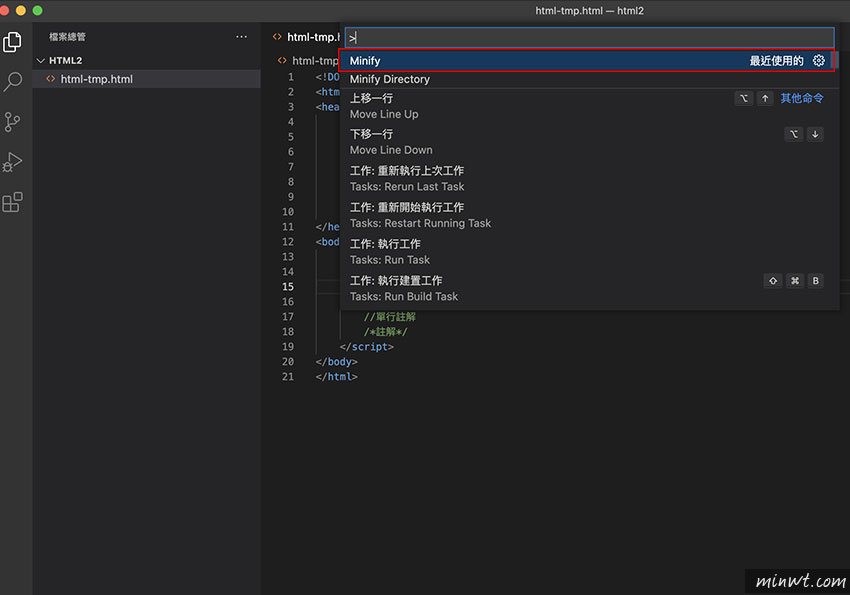The width and height of the screenshot is (850, 595).
Task: Run the Minify command
Action: pyautogui.click(x=587, y=61)
